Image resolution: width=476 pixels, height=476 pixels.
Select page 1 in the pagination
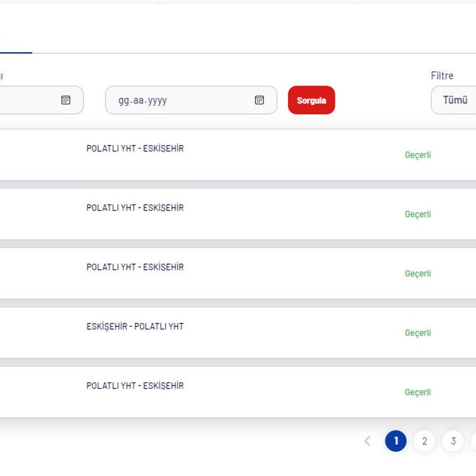395,441
